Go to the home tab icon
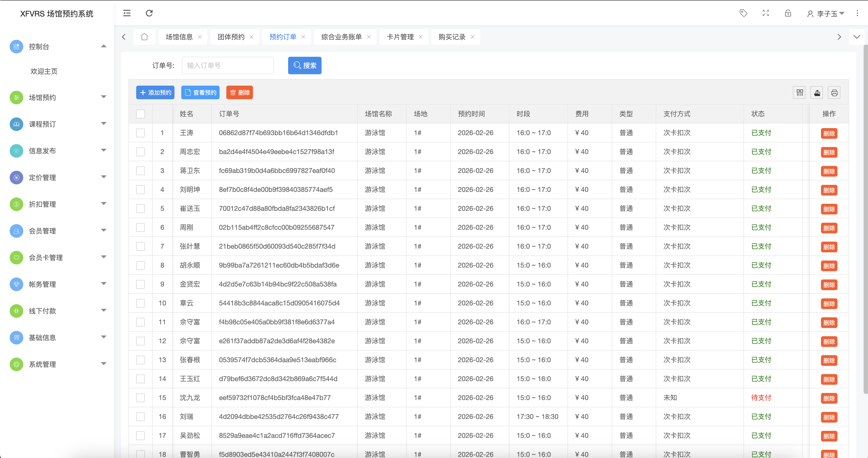868x458 pixels. point(144,37)
